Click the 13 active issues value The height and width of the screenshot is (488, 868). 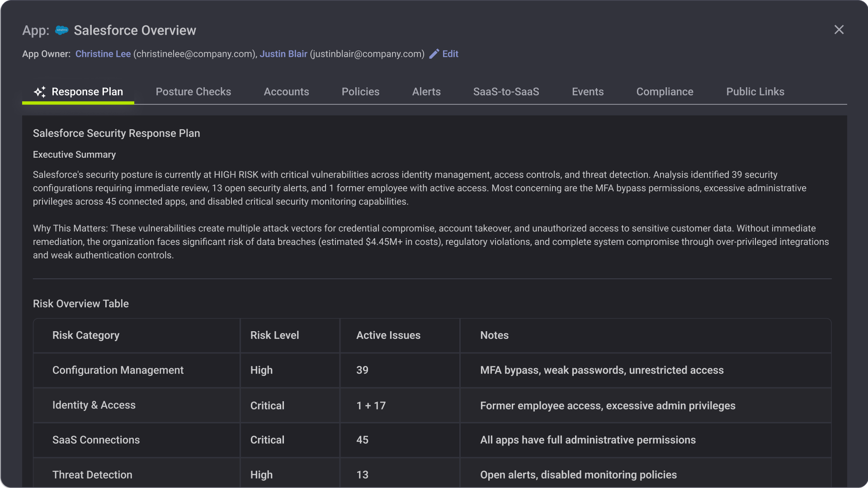coord(363,474)
